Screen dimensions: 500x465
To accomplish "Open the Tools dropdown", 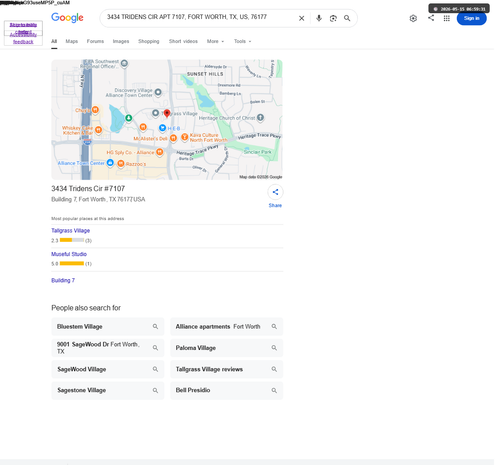I will click(242, 41).
